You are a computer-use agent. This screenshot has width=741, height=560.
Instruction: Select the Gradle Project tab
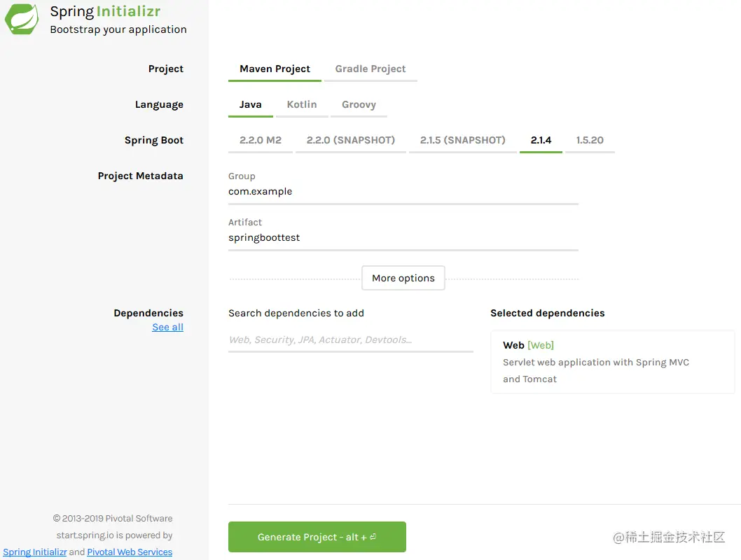[x=370, y=69]
